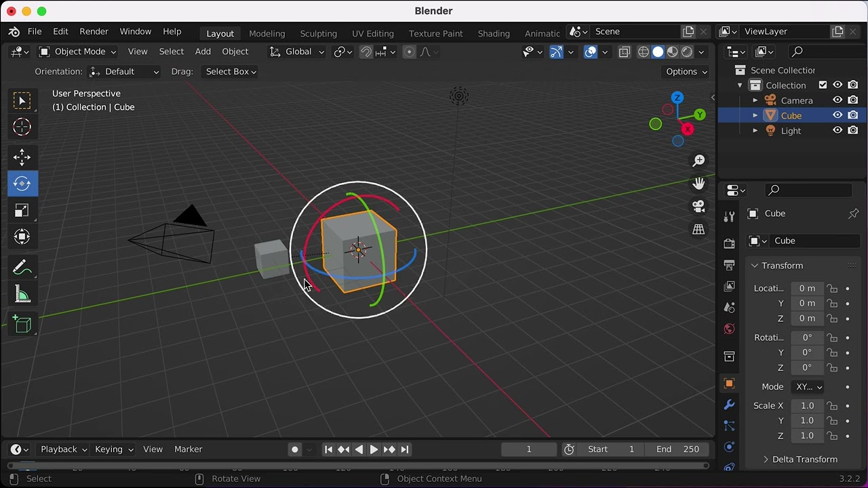Switch to the Sculpting workspace tab

(x=318, y=33)
